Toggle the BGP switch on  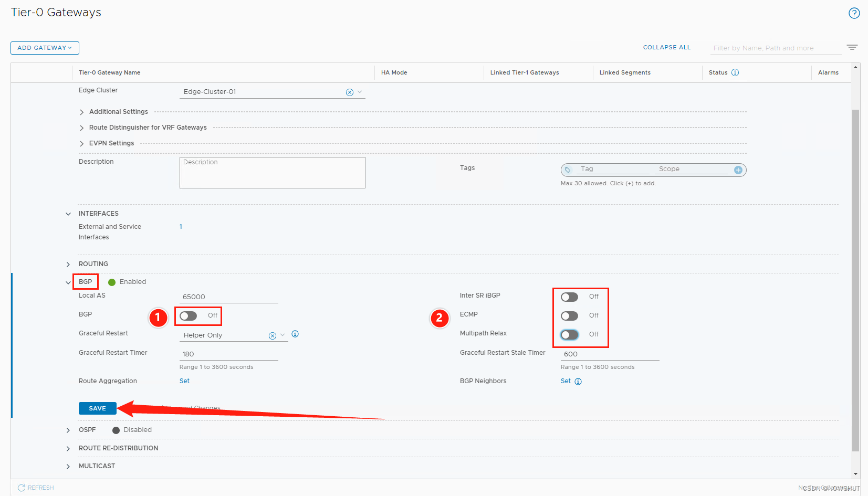[188, 315]
